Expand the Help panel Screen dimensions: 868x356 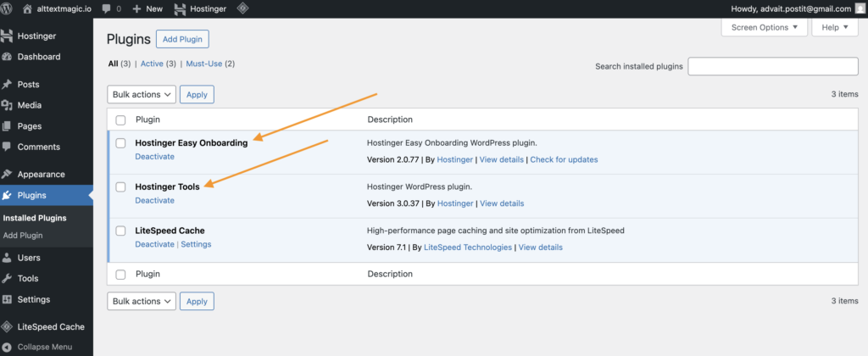click(x=835, y=27)
